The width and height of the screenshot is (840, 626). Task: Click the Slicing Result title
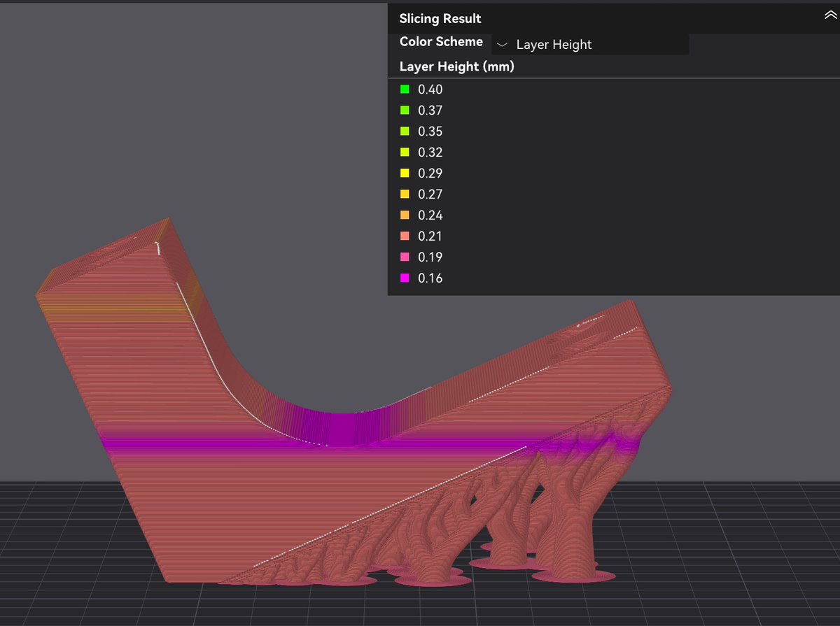point(440,19)
